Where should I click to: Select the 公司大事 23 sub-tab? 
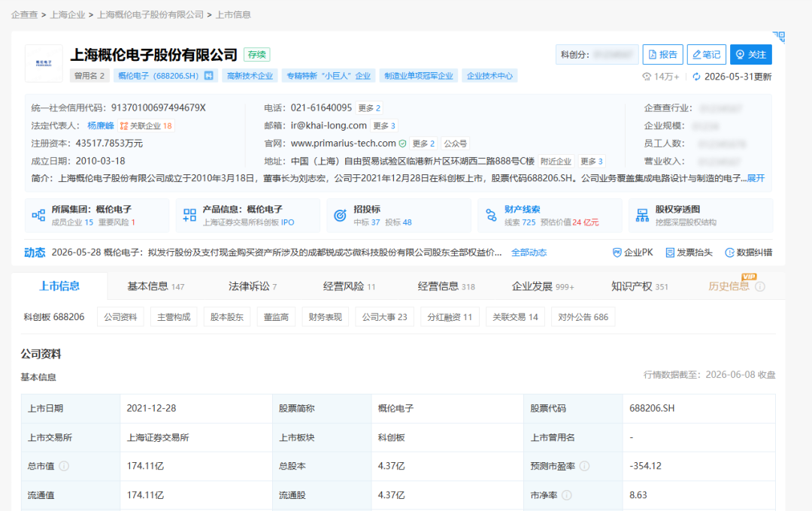tap(384, 317)
